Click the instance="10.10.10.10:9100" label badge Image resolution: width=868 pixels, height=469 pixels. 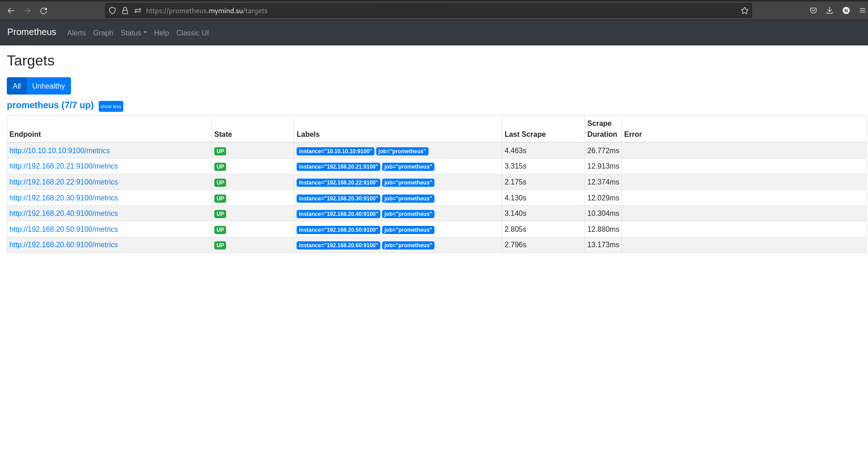[335, 151]
